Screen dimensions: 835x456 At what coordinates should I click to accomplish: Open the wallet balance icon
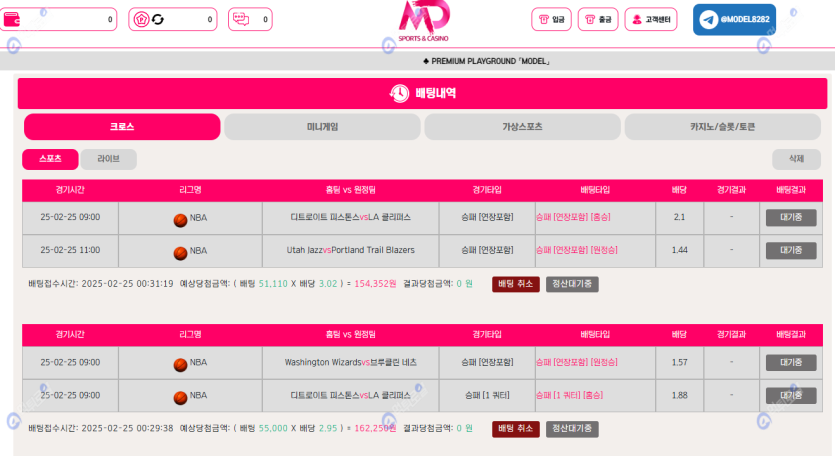point(15,19)
